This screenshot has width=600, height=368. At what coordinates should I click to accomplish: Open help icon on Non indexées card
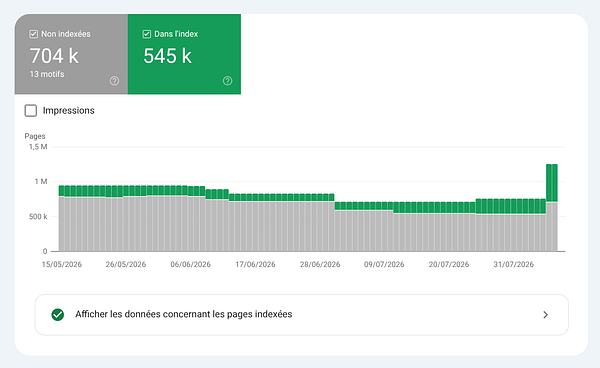point(114,81)
